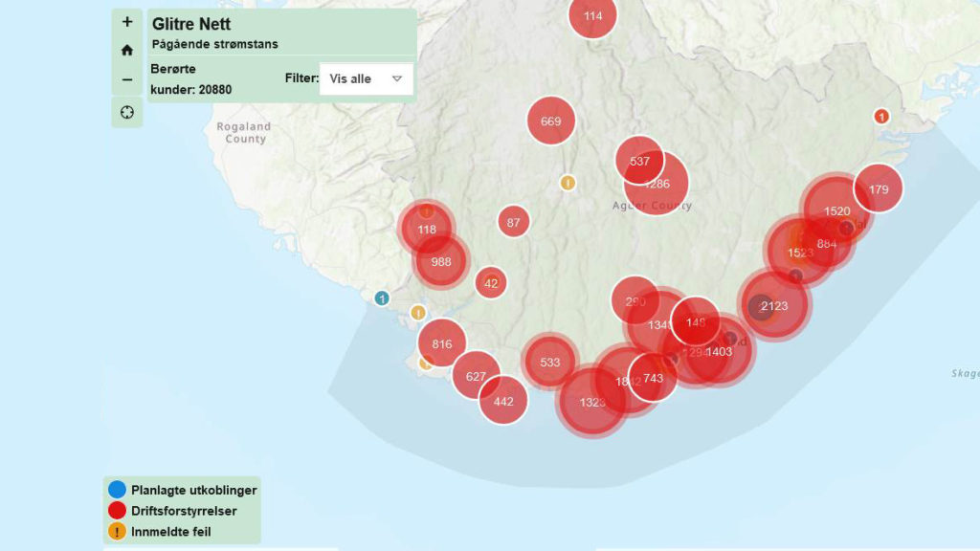Screen dimensions: 980x551
Task: Click the 442 outage cluster
Action: point(503,401)
